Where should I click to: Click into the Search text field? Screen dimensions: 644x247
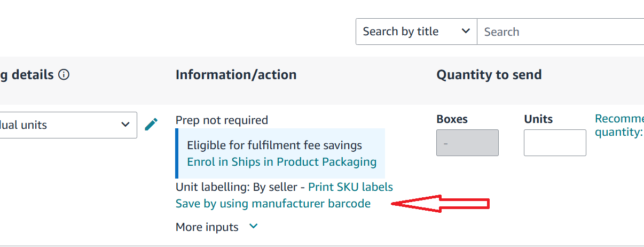coord(561,32)
